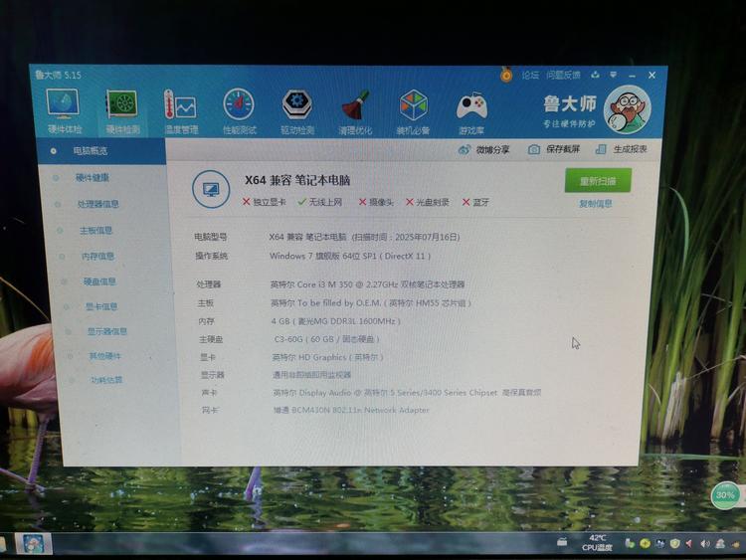The image size is (746, 560).
Task: Select 电脑概览 in the sidebar
Action: click(101, 151)
